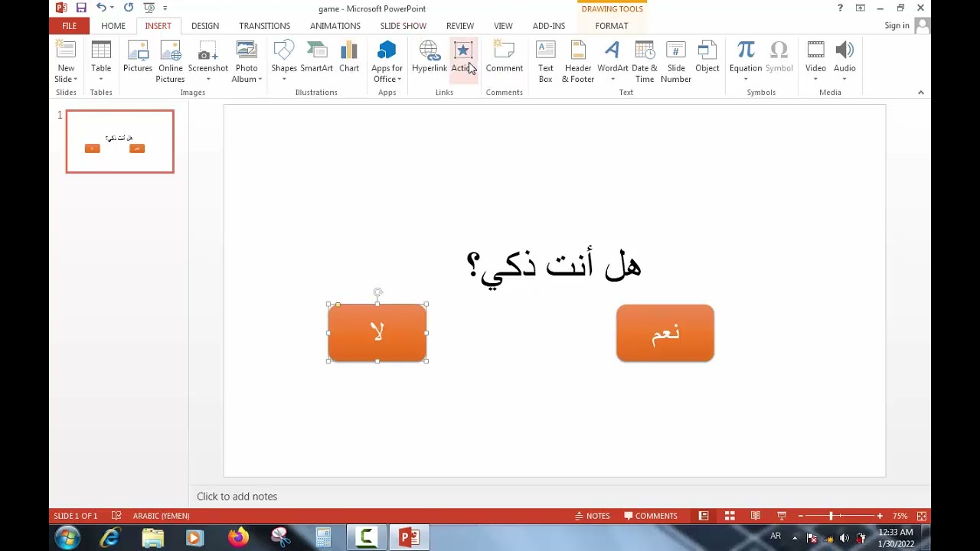Toggle the Comments pane
Screen dimensions: 980x551
651,516
